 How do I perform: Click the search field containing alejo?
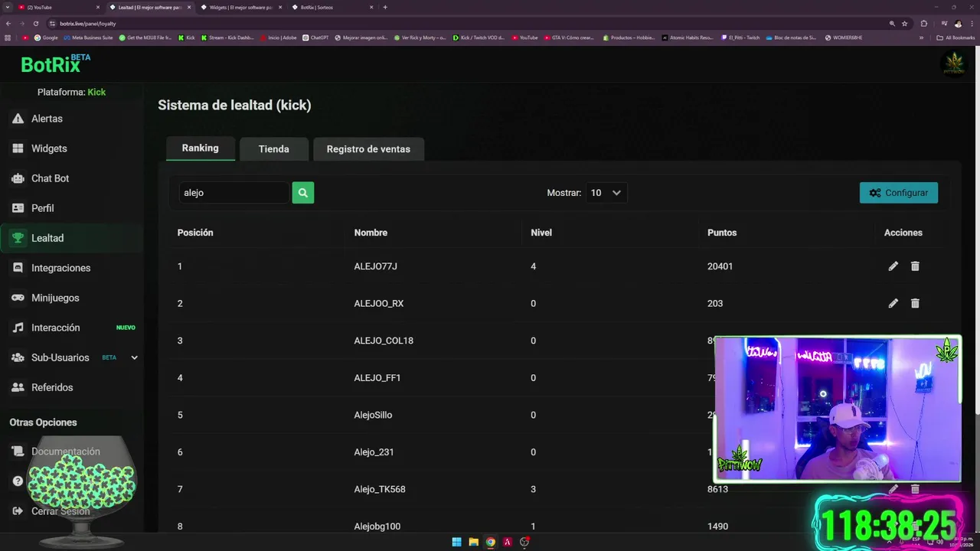click(234, 193)
